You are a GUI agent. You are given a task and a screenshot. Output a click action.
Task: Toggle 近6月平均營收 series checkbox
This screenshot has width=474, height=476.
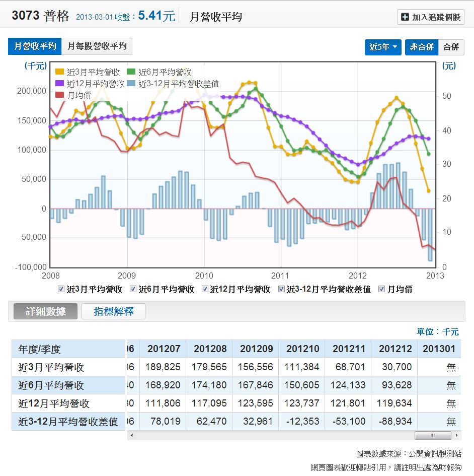pos(133,289)
